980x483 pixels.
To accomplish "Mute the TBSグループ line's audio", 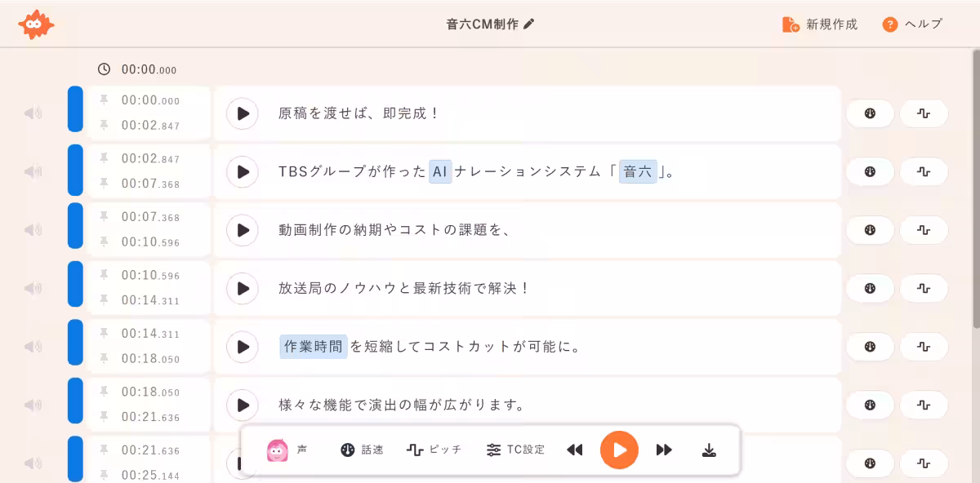I will (x=33, y=171).
